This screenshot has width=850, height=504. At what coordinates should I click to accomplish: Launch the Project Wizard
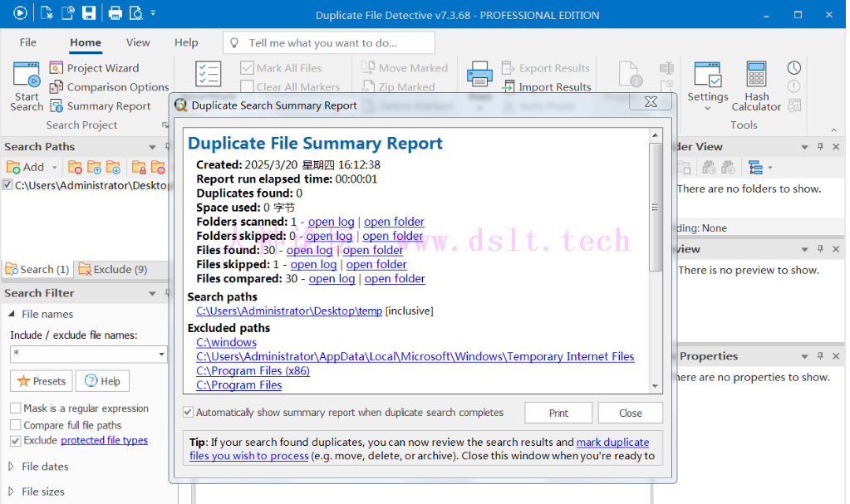95,68
